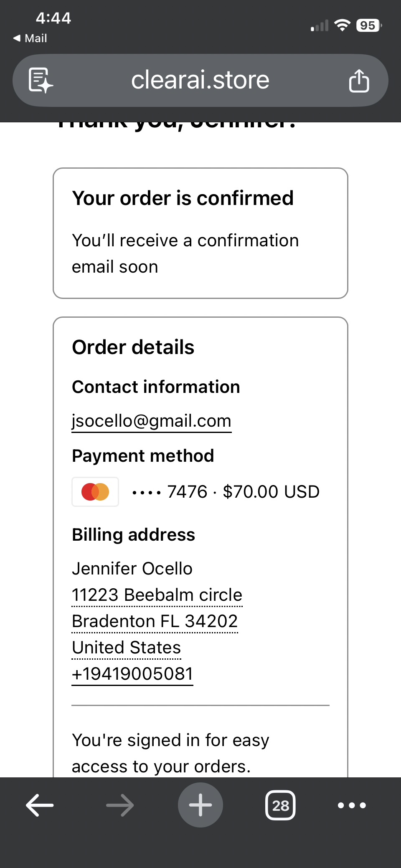Tap the +19419005081 phone number link
The width and height of the screenshot is (401, 868).
coord(132,674)
